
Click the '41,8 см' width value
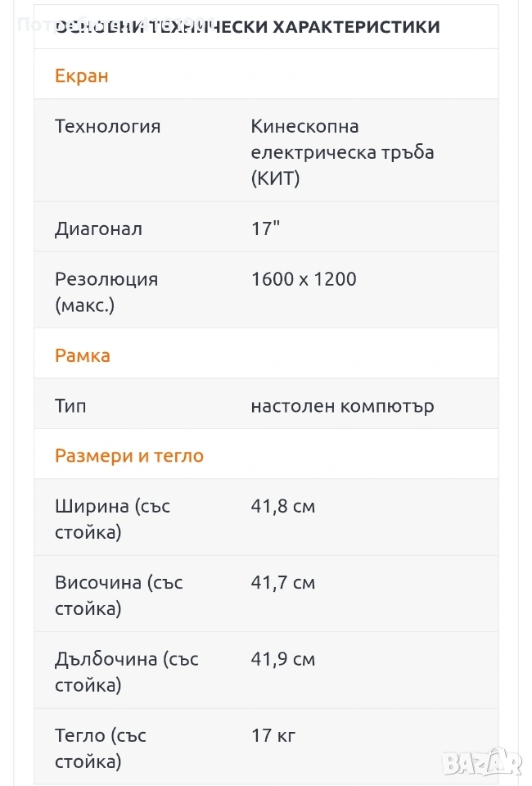pos(282,507)
